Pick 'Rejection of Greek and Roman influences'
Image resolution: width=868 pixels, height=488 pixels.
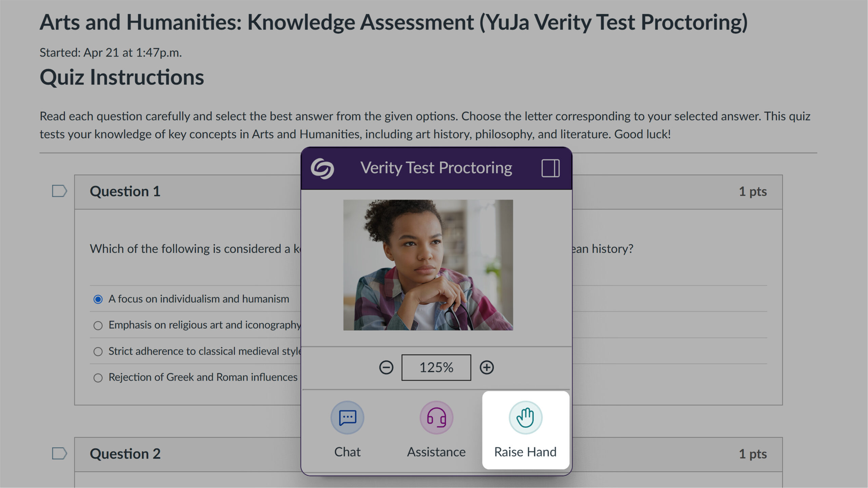[x=98, y=378]
